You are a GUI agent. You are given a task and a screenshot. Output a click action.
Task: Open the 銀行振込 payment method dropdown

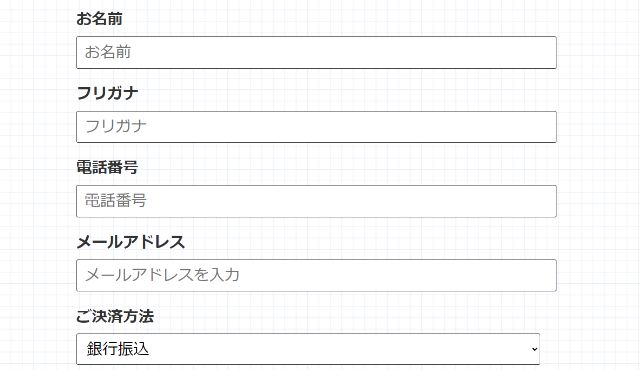308,349
